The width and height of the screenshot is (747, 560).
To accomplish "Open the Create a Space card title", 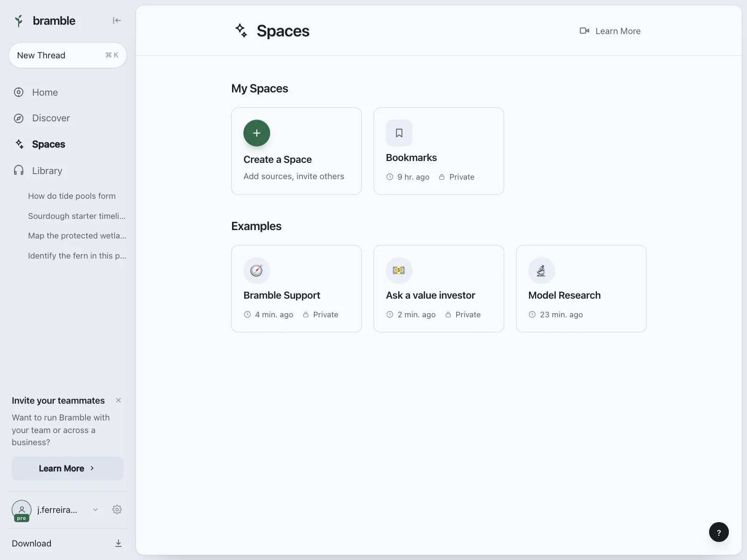I will pos(277,160).
